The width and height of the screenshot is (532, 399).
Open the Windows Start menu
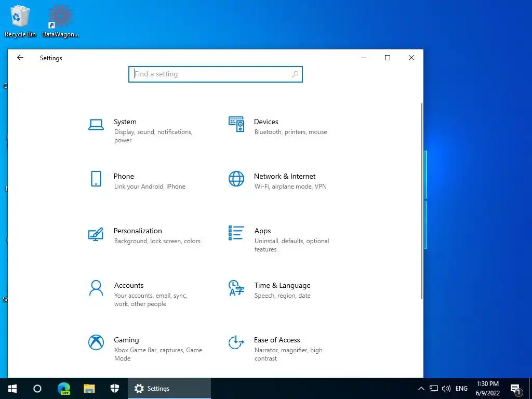click(12, 389)
